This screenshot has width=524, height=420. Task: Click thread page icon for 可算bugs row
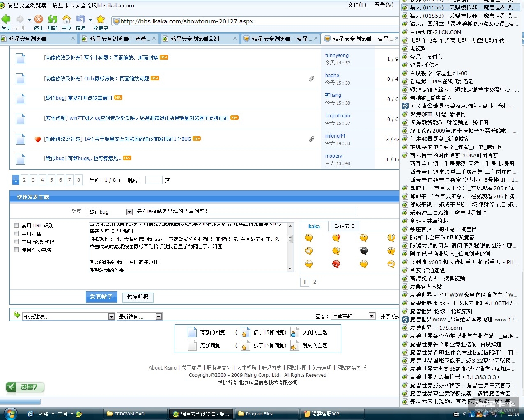click(21, 159)
